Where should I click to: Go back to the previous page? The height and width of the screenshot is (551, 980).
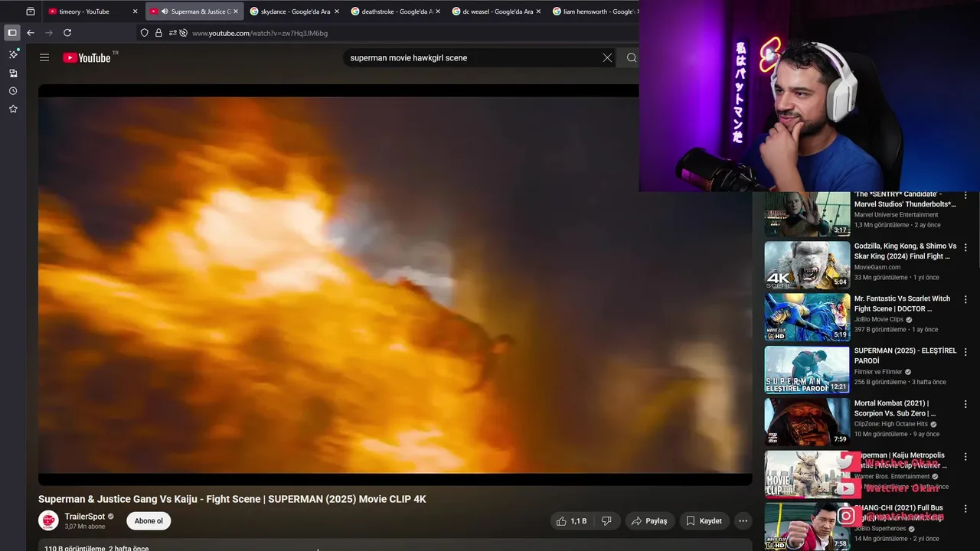pyautogui.click(x=31, y=33)
